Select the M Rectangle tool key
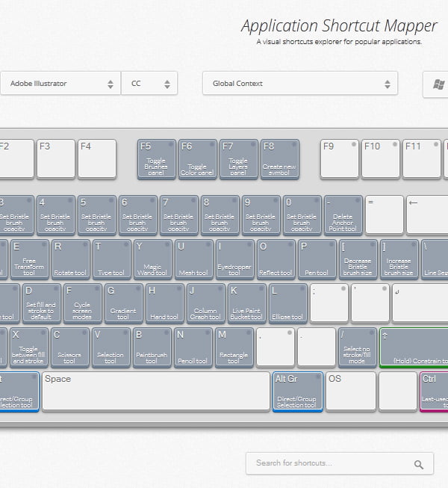Screen dimensions: 448x488 (x=234, y=348)
